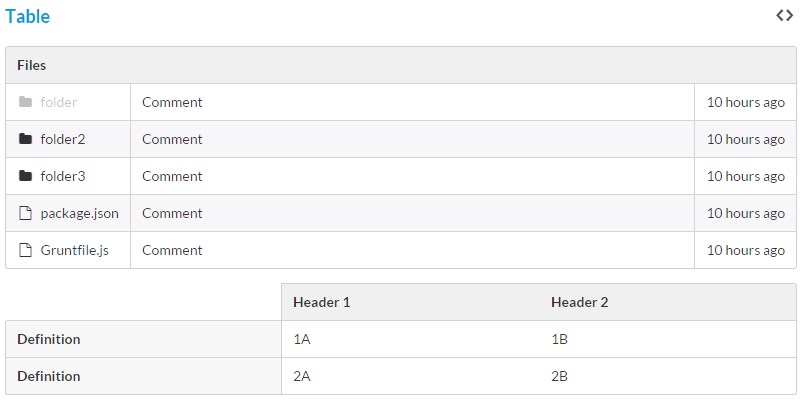Image resolution: width=800 pixels, height=400 pixels.
Task: Click the Comment cell for package.json
Action: tap(172, 213)
